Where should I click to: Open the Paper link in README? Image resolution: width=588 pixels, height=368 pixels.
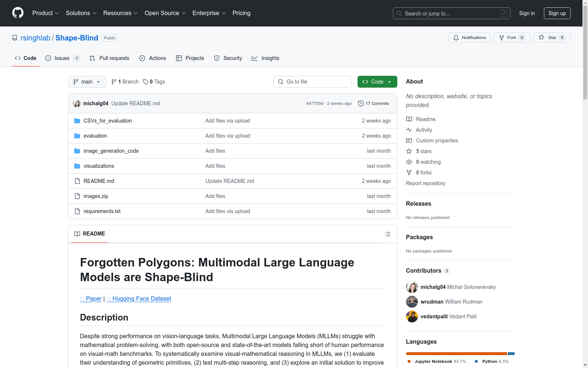click(91, 298)
